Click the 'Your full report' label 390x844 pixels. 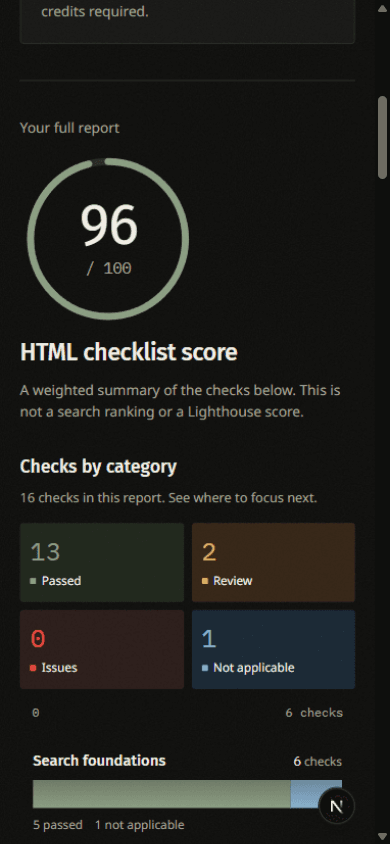(x=69, y=128)
